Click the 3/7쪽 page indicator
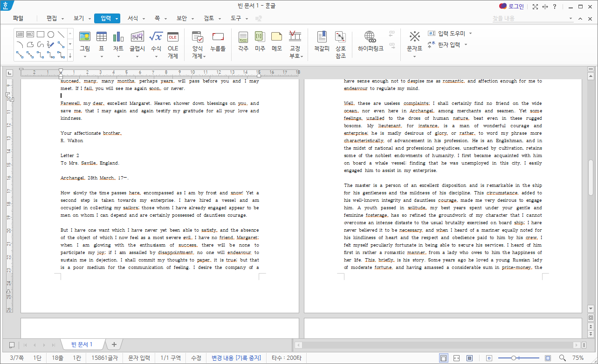 [17, 358]
